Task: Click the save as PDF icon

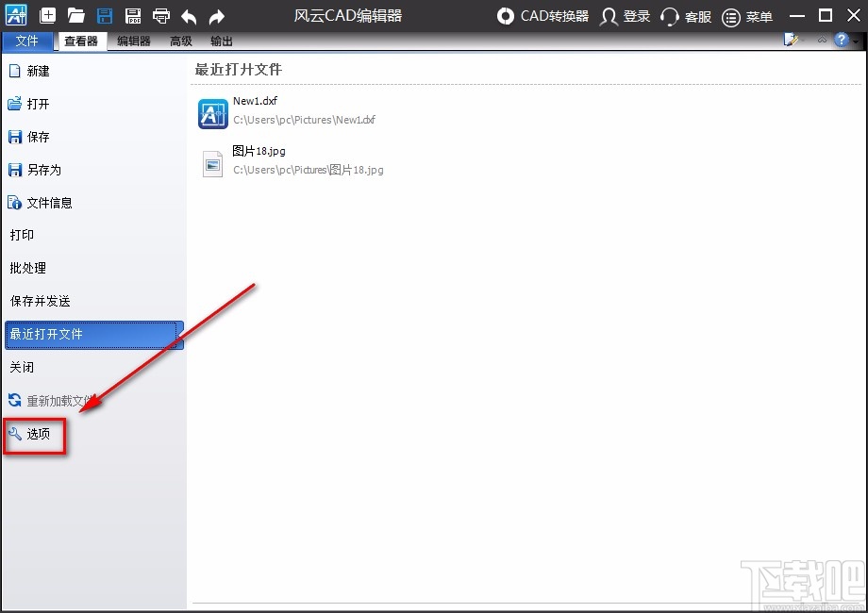Action: [x=133, y=16]
